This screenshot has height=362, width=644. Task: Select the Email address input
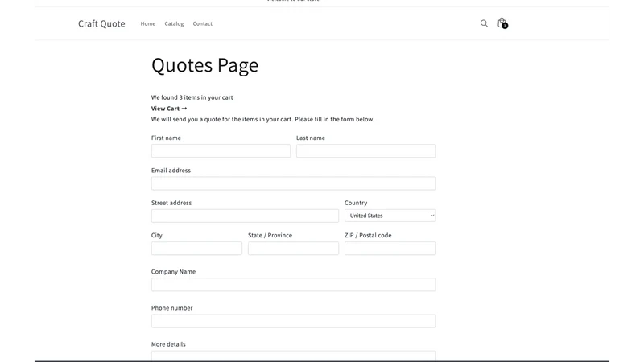293,183
